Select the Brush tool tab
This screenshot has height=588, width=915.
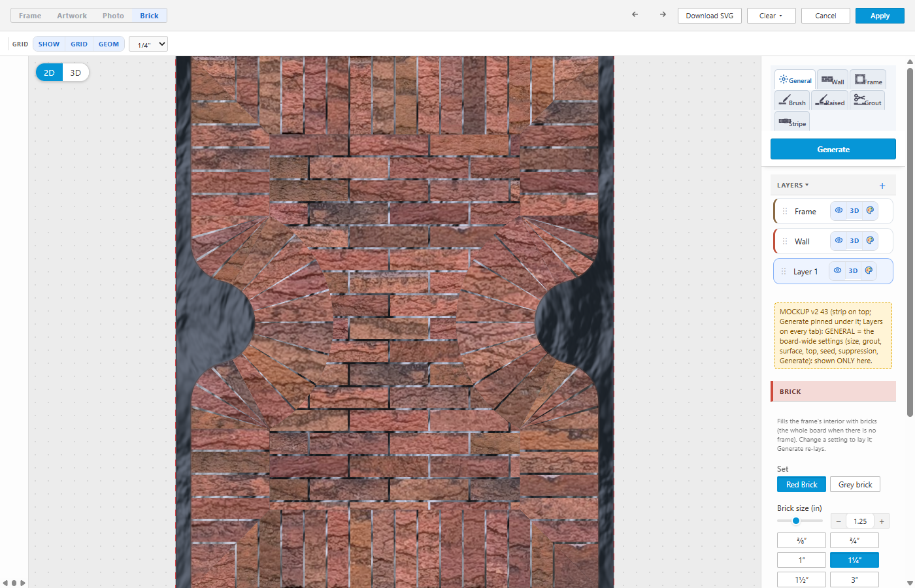792,101
